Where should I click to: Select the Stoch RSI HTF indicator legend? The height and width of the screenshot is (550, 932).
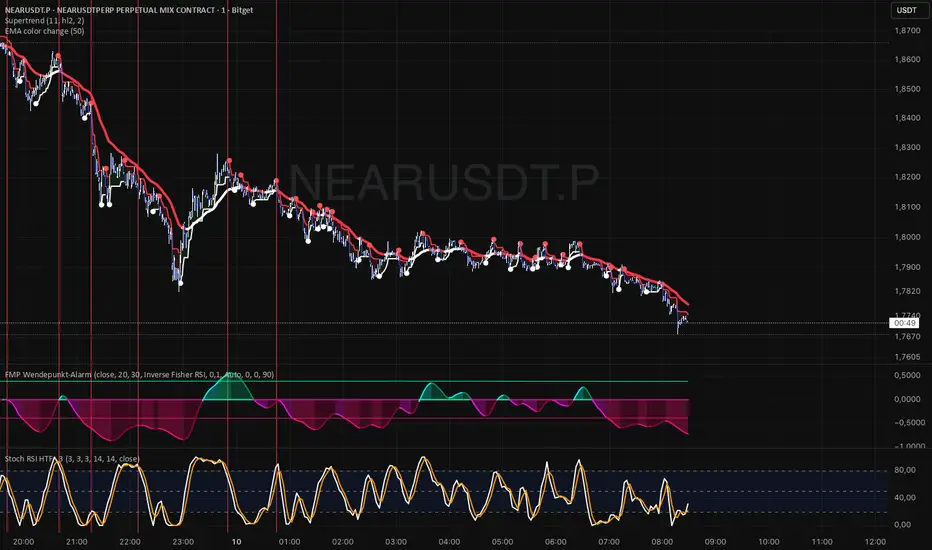72,458
